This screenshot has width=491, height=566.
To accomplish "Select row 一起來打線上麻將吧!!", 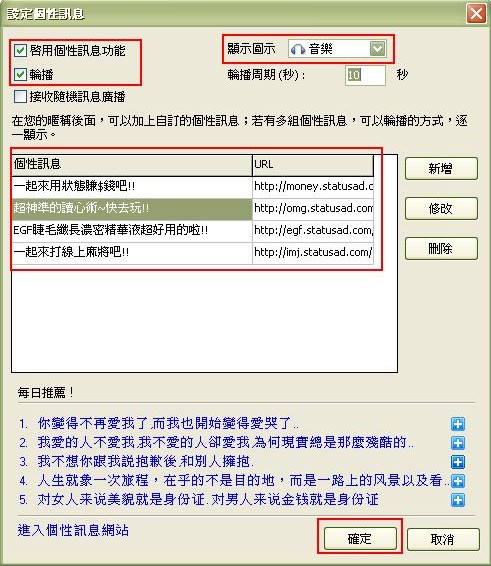I will [132, 253].
